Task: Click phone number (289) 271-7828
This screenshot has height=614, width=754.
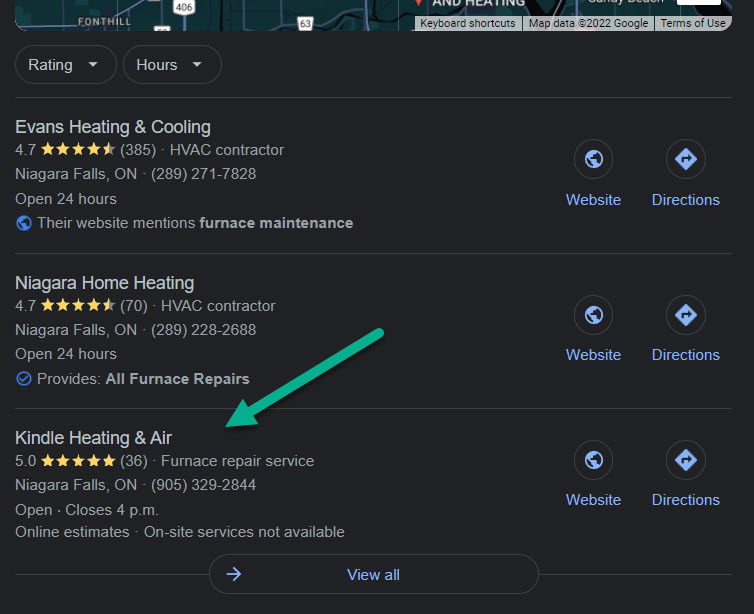Action: [x=203, y=174]
